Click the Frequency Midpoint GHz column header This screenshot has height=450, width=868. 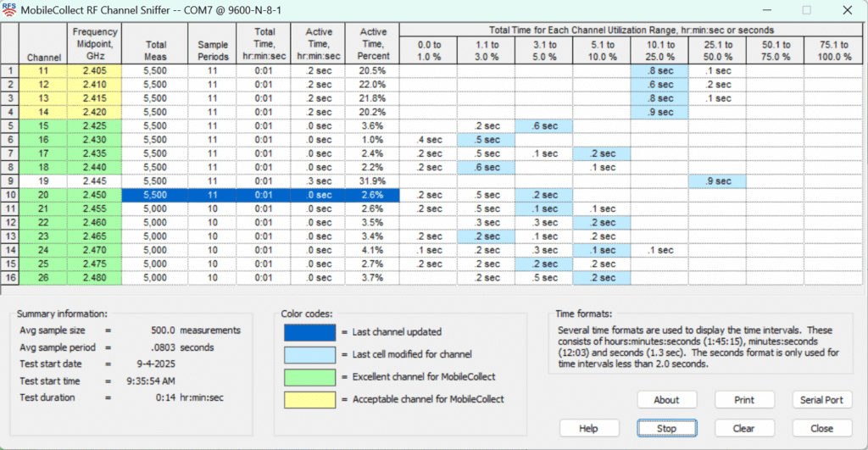click(95, 44)
